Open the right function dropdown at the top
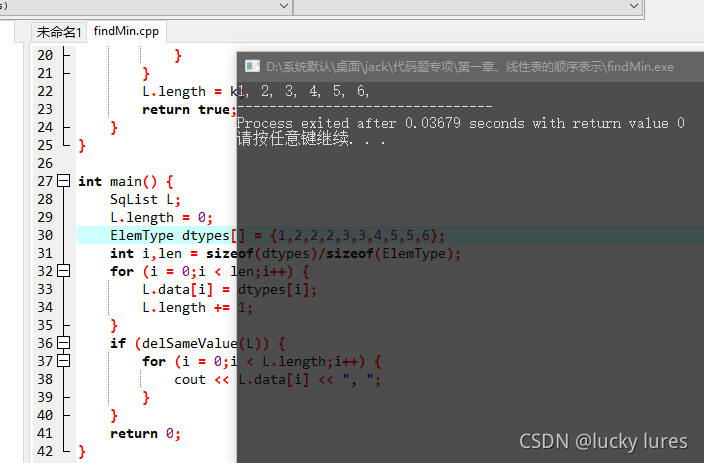This screenshot has height=463, width=704. point(634,6)
